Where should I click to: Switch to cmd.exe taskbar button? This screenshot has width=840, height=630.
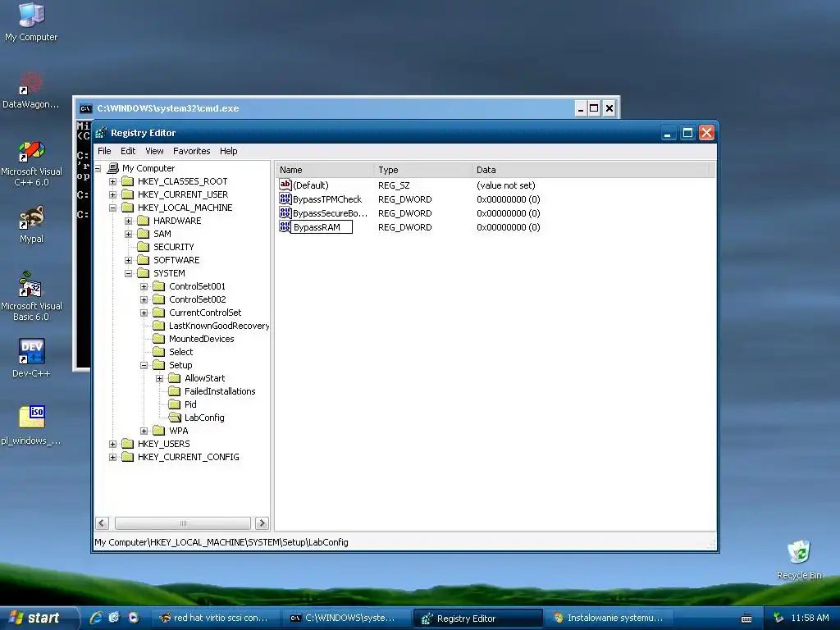pos(346,618)
